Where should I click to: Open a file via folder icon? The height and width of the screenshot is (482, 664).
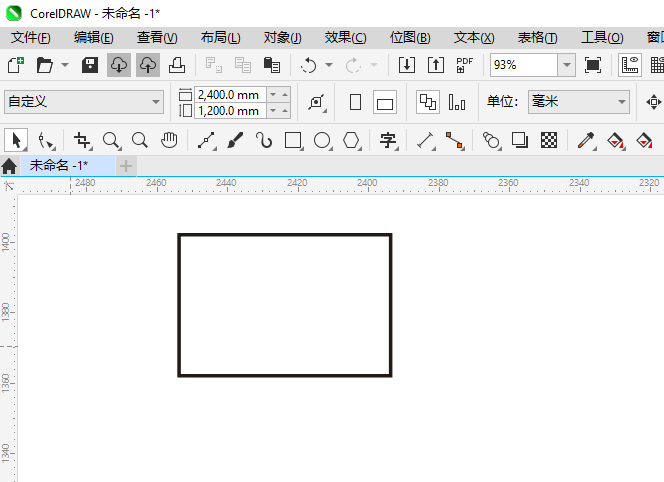[44, 65]
